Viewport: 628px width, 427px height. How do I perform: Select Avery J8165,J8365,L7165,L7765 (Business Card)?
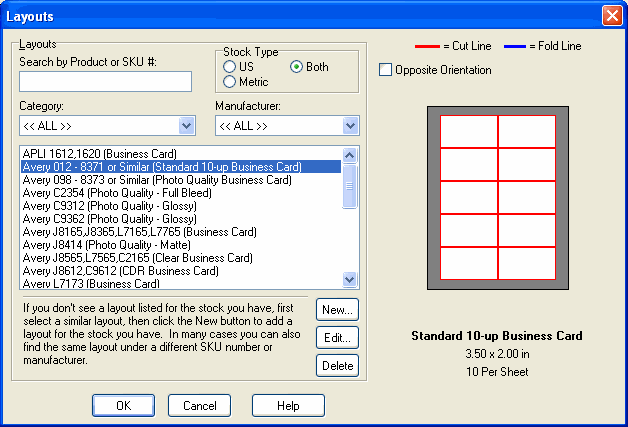(x=181, y=232)
